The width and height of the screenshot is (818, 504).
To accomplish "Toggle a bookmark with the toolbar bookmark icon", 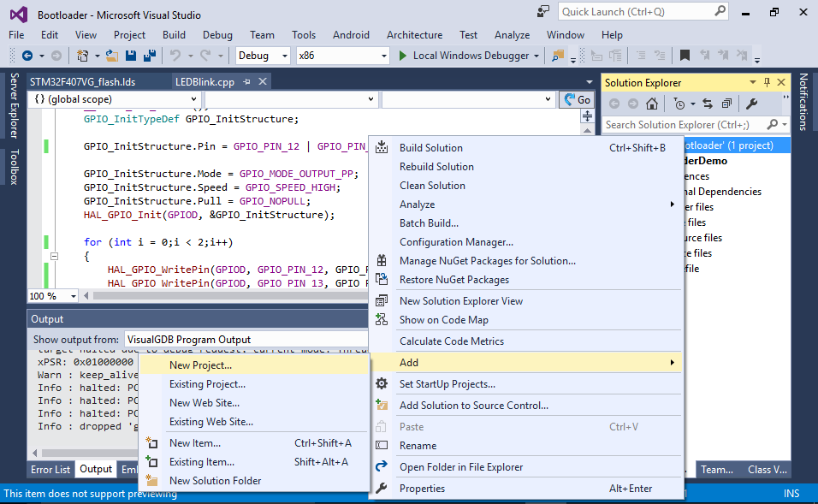I will click(685, 56).
